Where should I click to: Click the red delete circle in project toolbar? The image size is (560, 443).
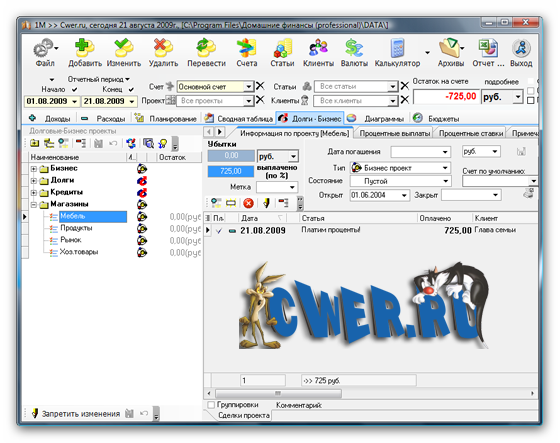click(x=248, y=203)
